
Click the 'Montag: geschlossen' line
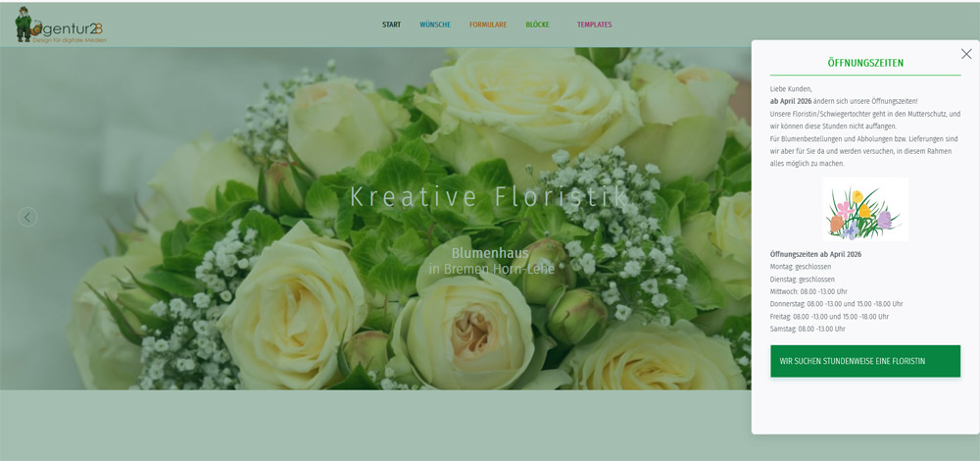point(803,267)
